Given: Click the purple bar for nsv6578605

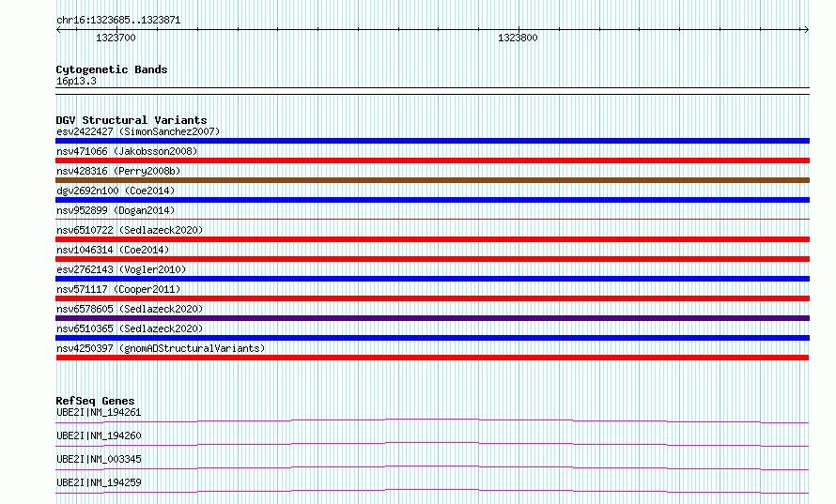Looking at the screenshot, I should pos(432,318).
